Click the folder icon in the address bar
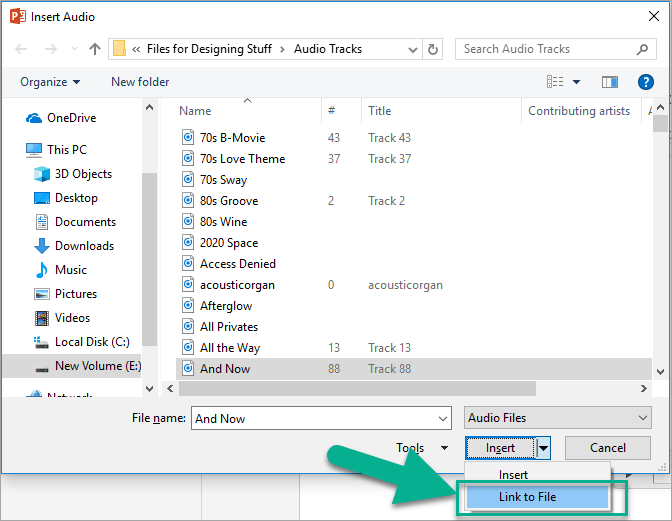 (119, 49)
